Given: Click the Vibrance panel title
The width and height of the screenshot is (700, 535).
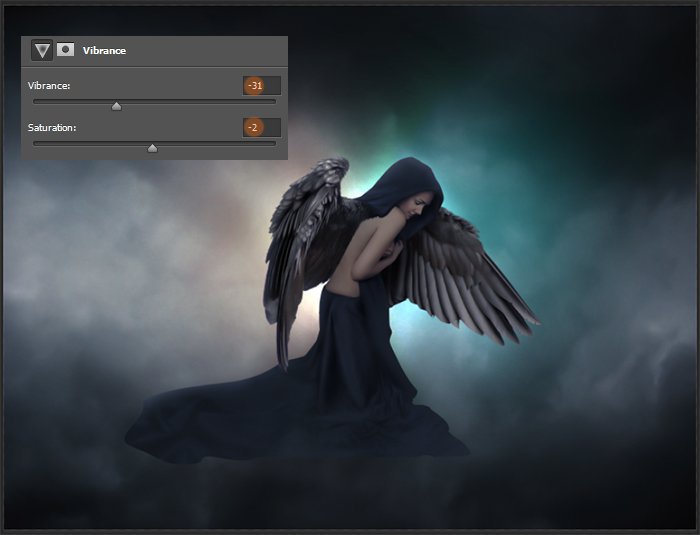Looking at the screenshot, I should (104, 50).
